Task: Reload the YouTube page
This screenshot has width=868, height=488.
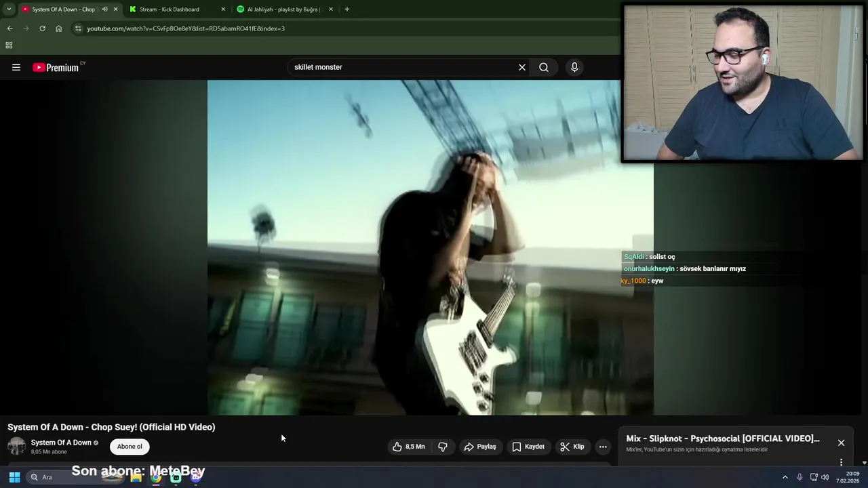Action: (42, 28)
